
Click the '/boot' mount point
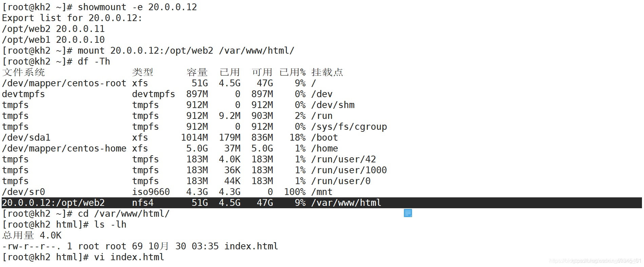(325, 138)
